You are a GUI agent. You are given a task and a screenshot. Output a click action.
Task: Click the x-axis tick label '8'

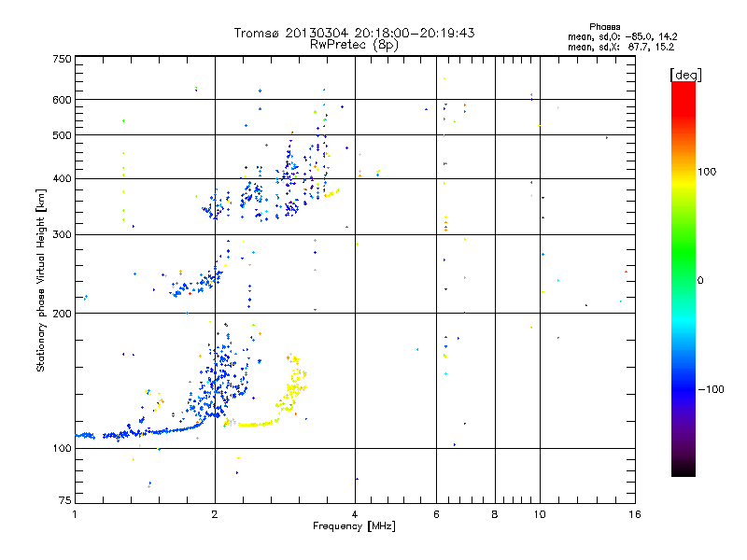click(495, 514)
